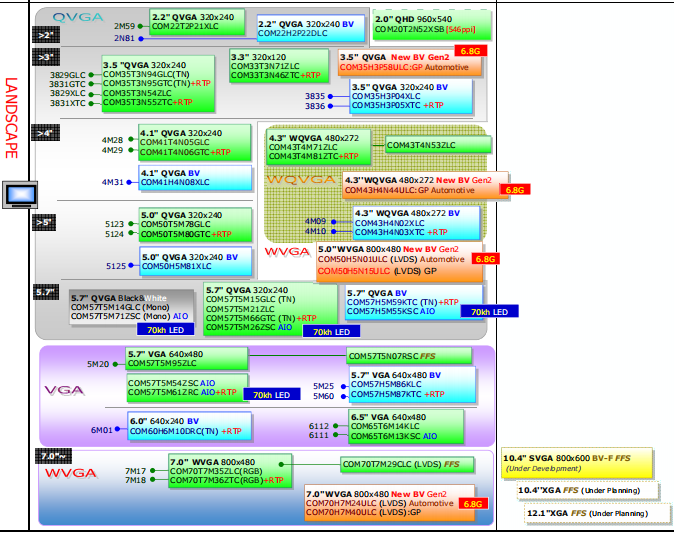Click 6.8G badge beside COM43H4N44ULC
Viewport: 674px width, 534px height.
pyautogui.click(x=515, y=190)
